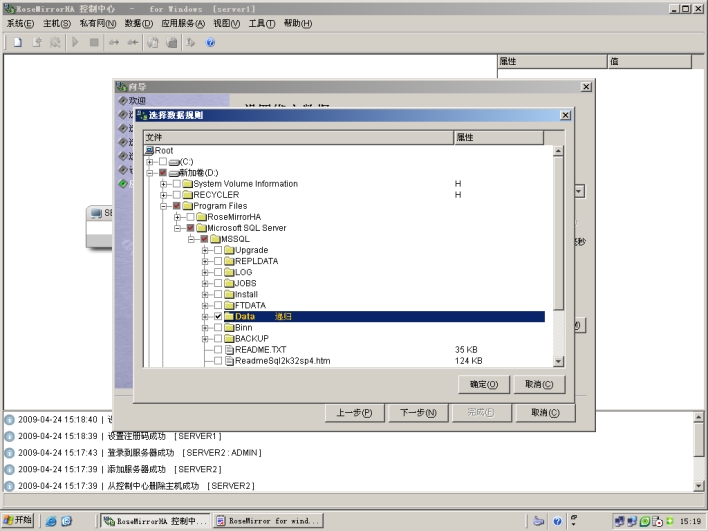The width and height of the screenshot is (708, 531).
Task: Click the BACKUP folder icon
Action: click(228, 339)
